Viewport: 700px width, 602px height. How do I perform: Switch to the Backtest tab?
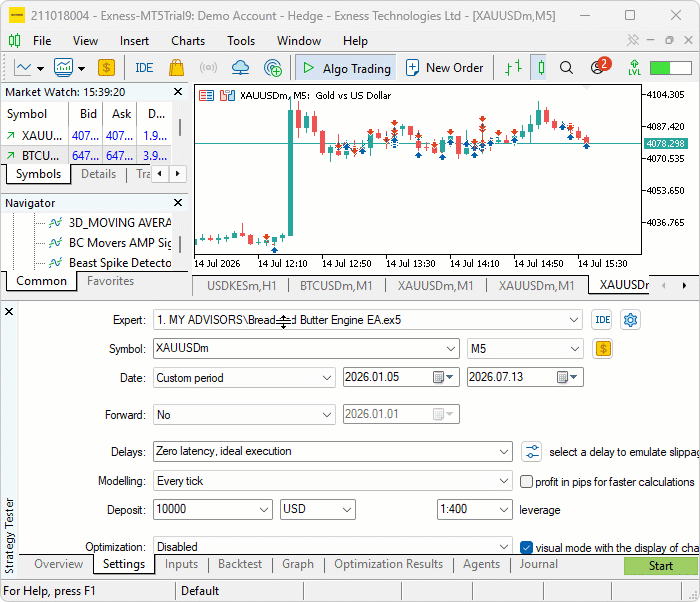coord(240,564)
